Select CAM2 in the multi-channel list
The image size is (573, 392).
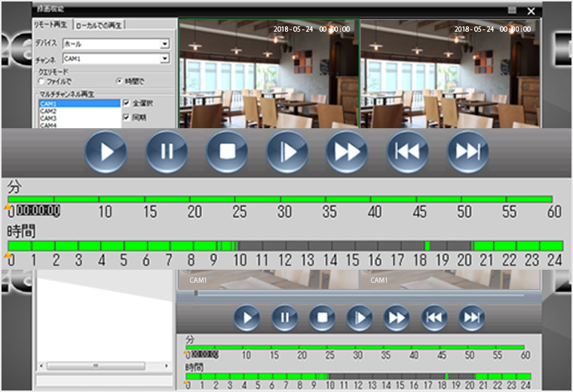tap(49, 112)
